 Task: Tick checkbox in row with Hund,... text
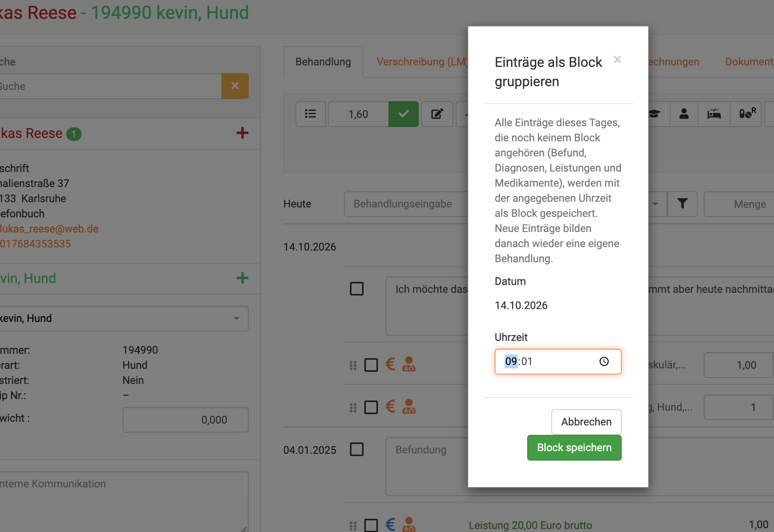(x=371, y=407)
